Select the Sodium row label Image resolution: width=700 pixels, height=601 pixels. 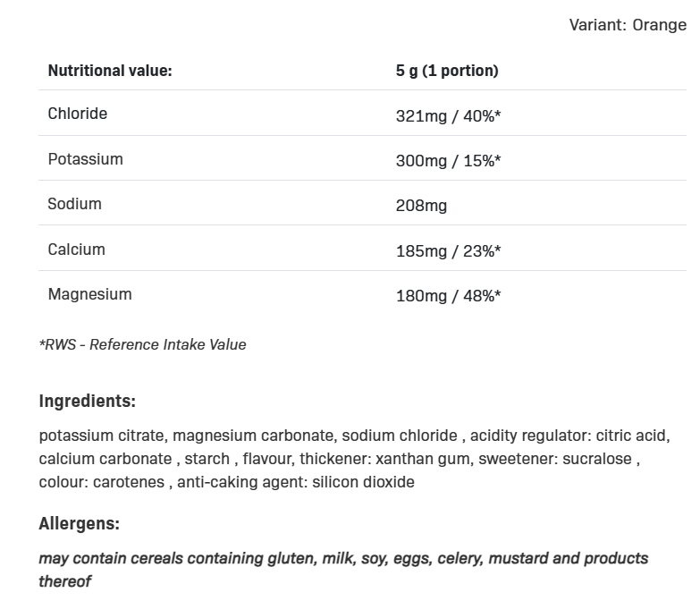(x=74, y=204)
